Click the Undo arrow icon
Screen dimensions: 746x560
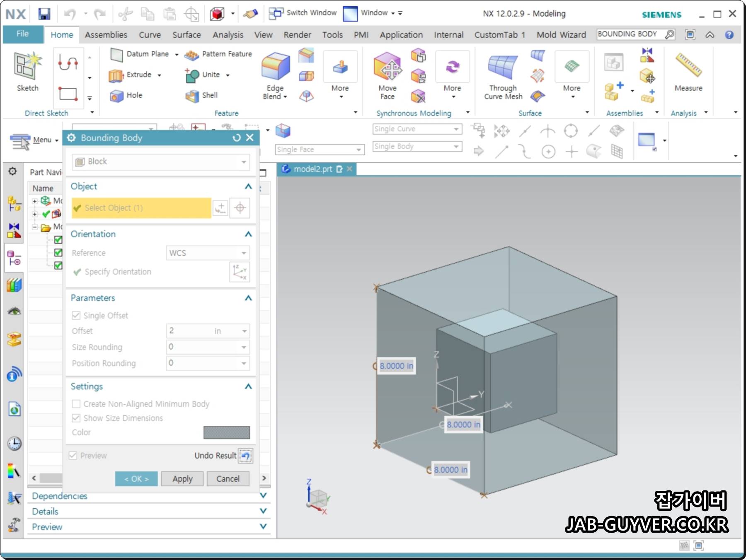coord(70,14)
